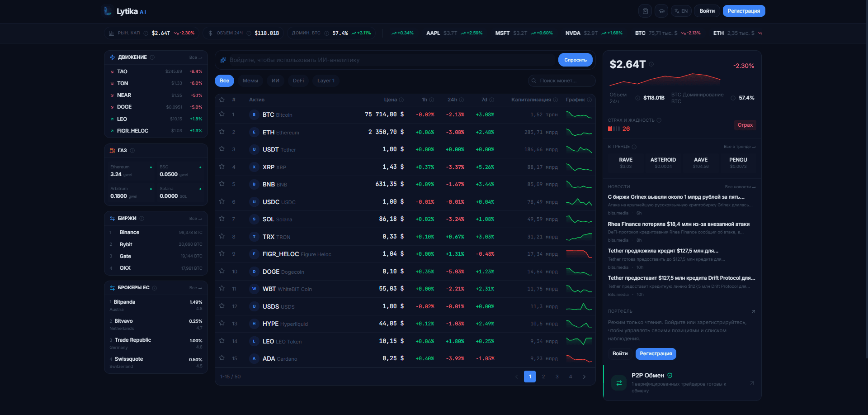
Task: Toggle the EN language switcher
Action: [681, 10]
